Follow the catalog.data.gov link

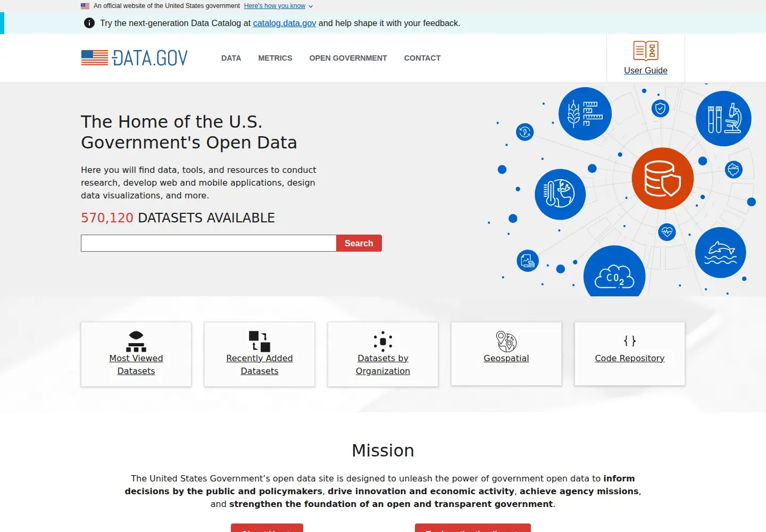[x=285, y=23]
